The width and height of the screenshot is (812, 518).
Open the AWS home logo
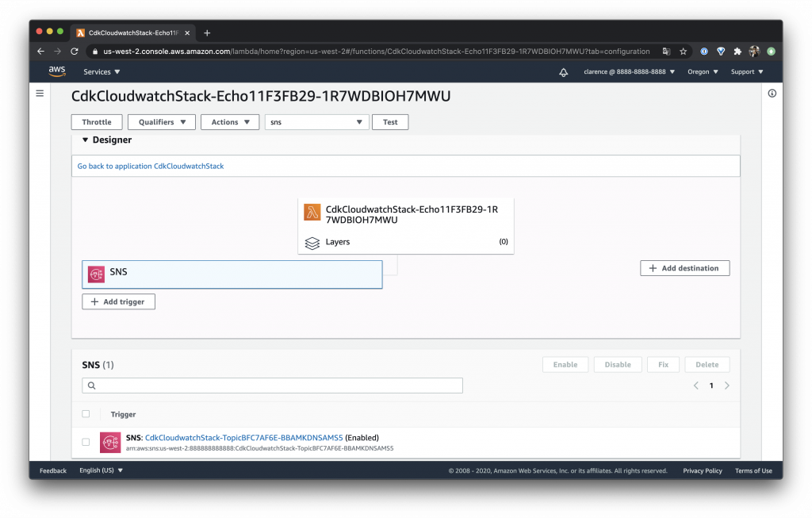pos(57,71)
